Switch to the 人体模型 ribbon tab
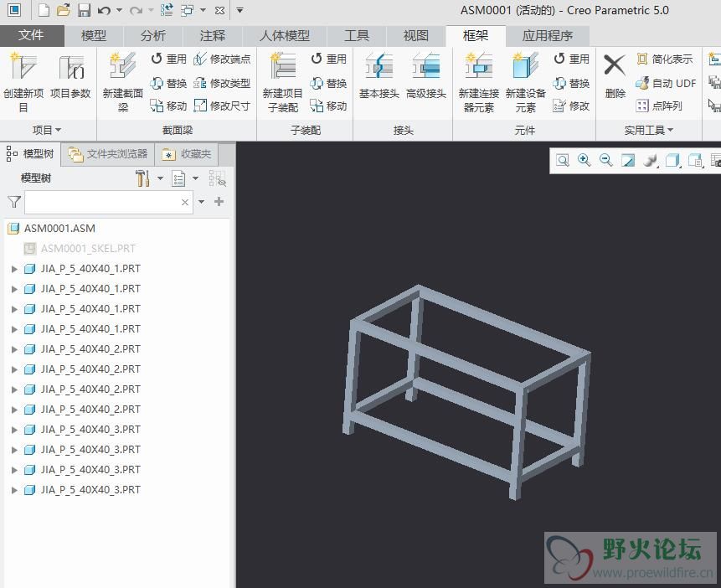Viewport: 721px width, 588px height. point(285,35)
